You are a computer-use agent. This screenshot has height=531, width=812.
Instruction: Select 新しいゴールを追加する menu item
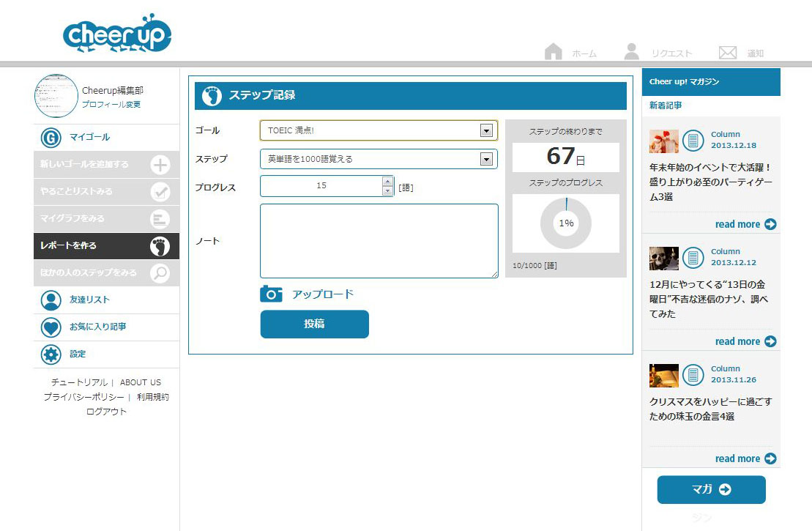[106, 164]
